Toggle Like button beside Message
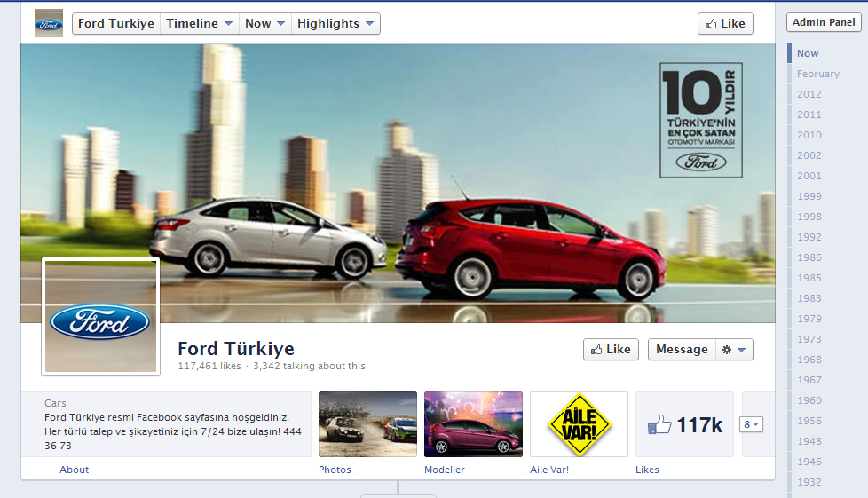The width and height of the screenshot is (868, 498). tap(611, 350)
